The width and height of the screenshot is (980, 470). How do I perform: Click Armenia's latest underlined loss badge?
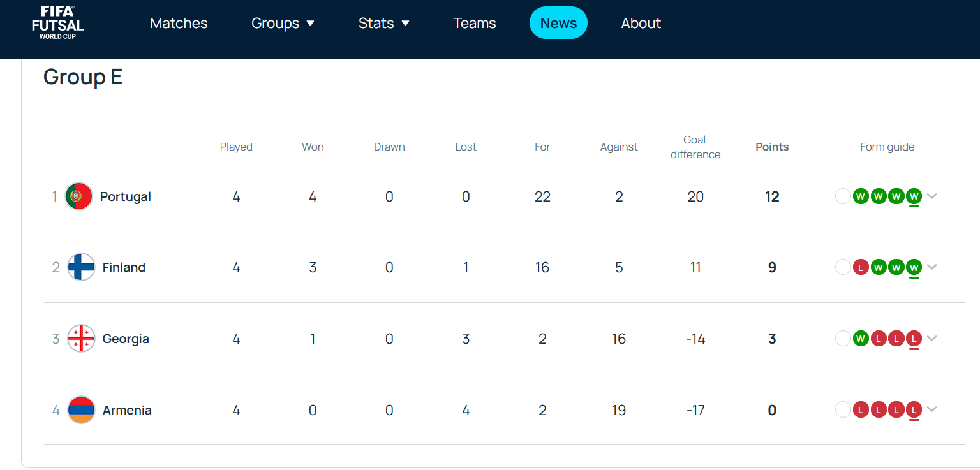click(x=914, y=410)
